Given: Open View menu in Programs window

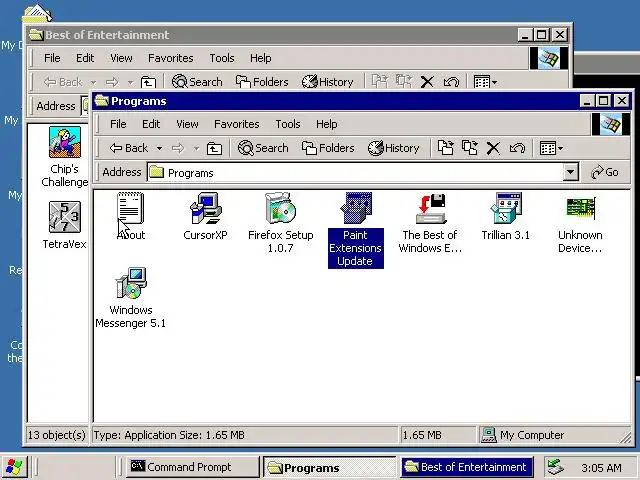Looking at the screenshot, I should tap(187, 124).
